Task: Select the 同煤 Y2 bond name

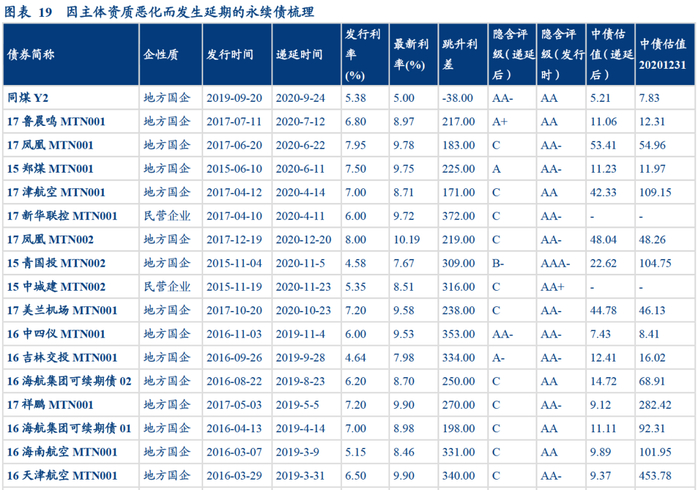Action: [28, 98]
